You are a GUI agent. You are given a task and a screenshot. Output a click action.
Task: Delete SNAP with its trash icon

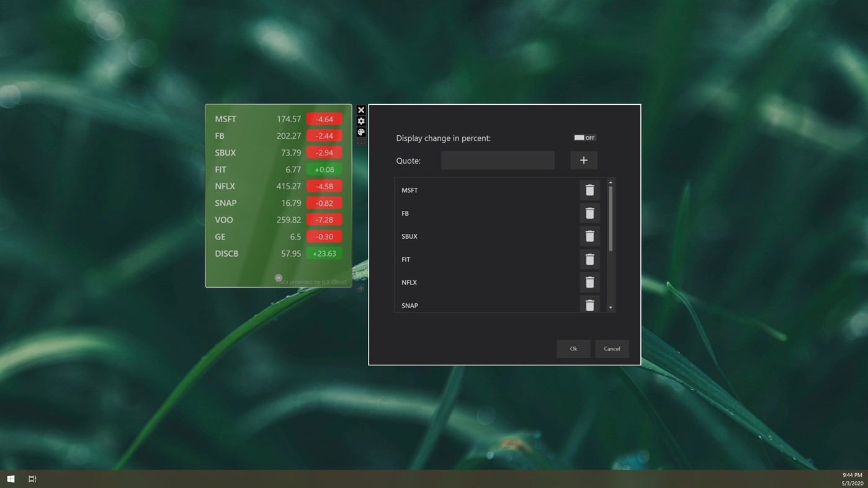(x=589, y=304)
